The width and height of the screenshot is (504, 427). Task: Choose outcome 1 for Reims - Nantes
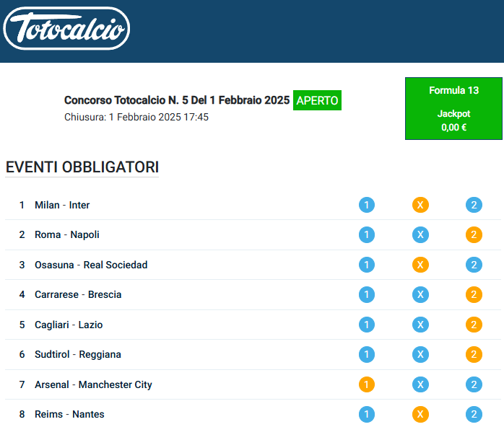[367, 414]
